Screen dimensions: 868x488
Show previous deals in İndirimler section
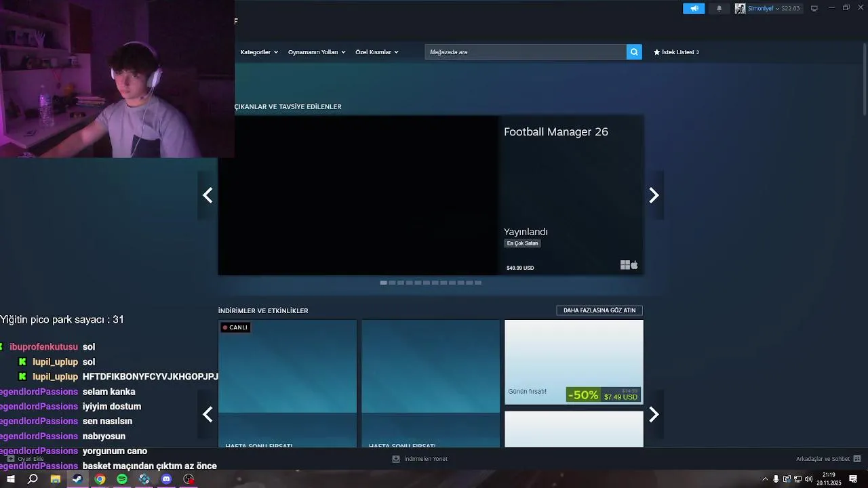pyautogui.click(x=208, y=414)
